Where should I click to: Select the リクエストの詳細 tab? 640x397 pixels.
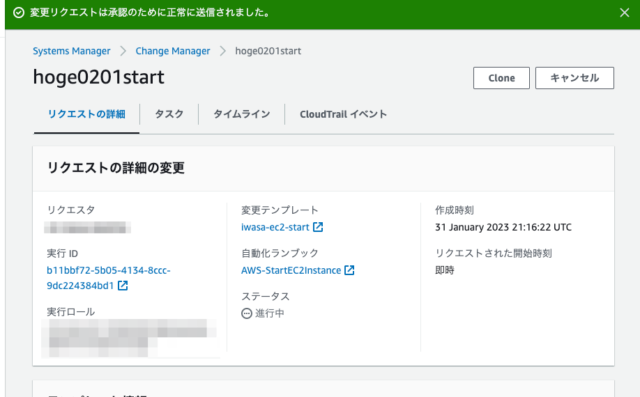pyautogui.click(x=87, y=114)
